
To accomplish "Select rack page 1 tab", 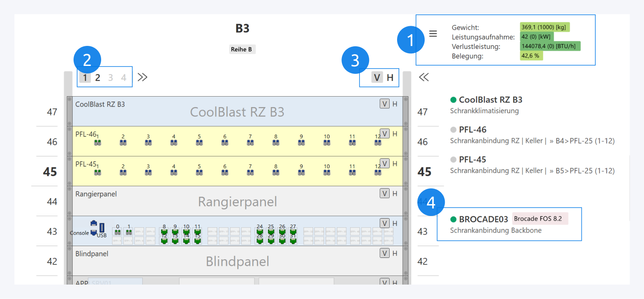I will pyautogui.click(x=85, y=78).
